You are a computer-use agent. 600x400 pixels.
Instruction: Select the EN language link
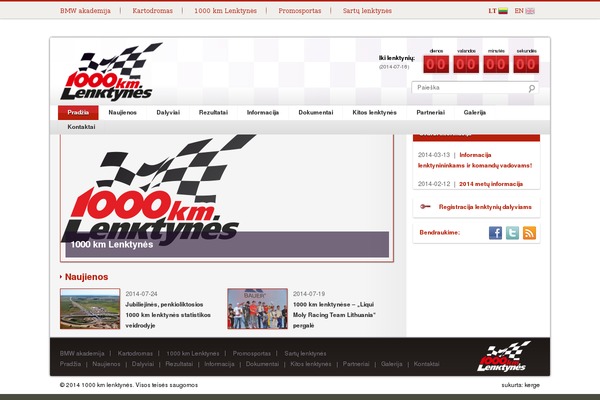[x=519, y=11]
